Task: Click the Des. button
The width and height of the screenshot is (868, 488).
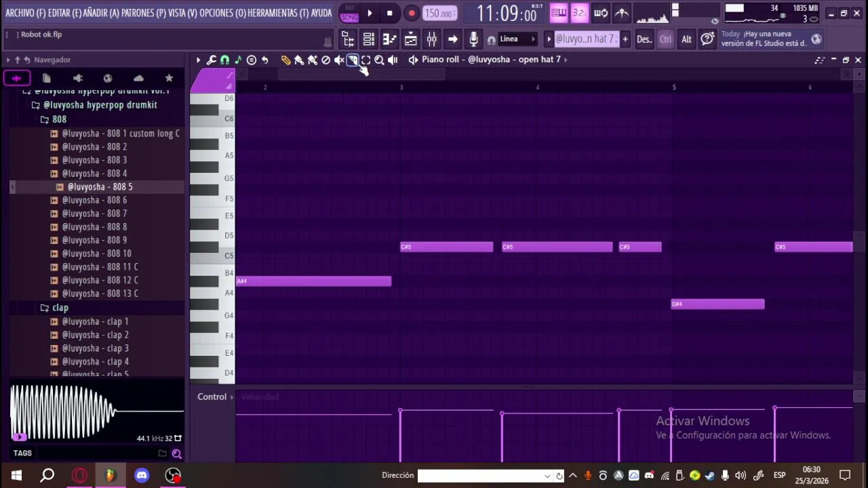Action: 644,39
